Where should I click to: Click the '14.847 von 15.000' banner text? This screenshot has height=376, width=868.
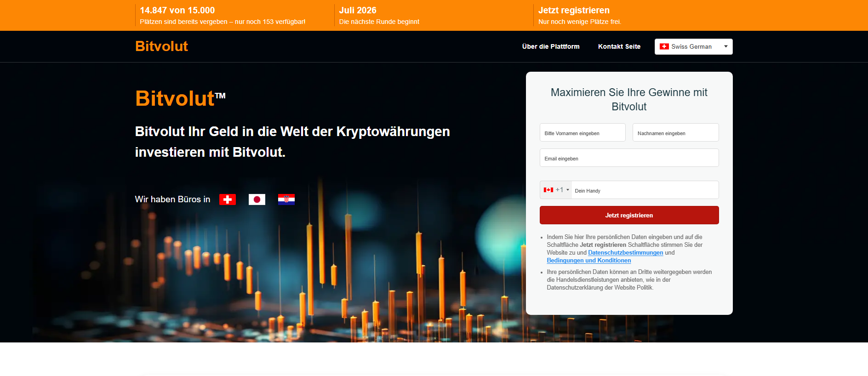point(177,10)
